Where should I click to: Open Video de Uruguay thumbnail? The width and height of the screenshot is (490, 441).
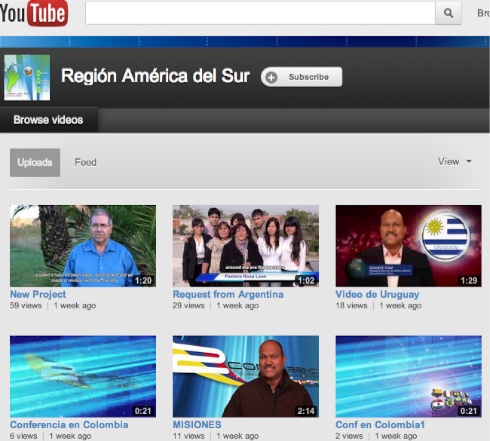(x=408, y=246)
